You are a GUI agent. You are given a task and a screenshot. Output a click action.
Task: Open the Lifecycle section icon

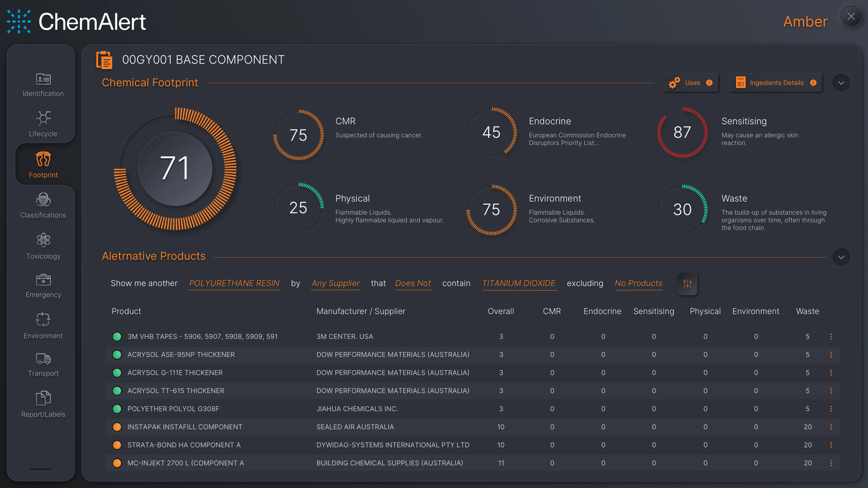[x=43, y=118]
